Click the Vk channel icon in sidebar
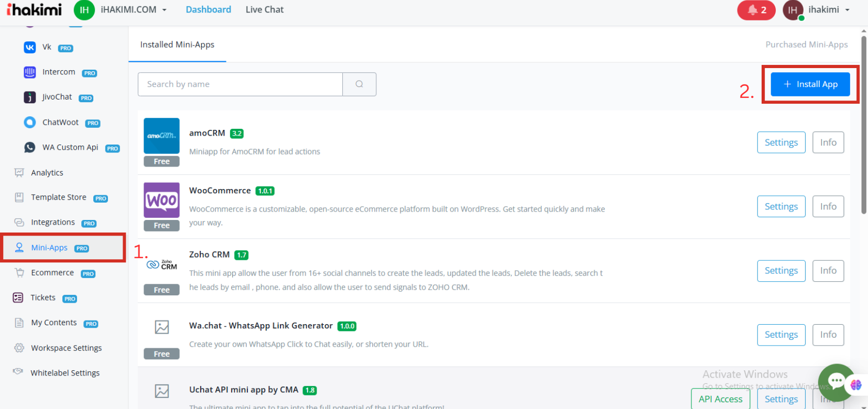The width and height of the screenshot is (868, 409). point(30,47)
